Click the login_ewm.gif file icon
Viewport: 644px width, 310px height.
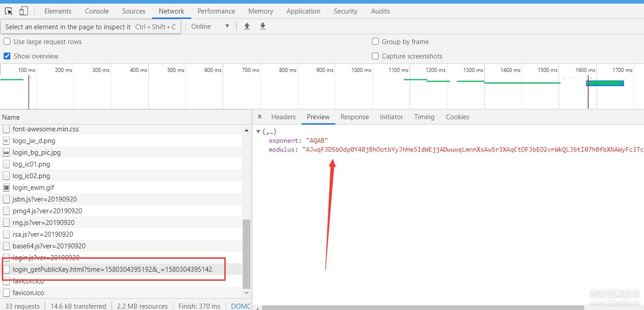click(6, 187)
